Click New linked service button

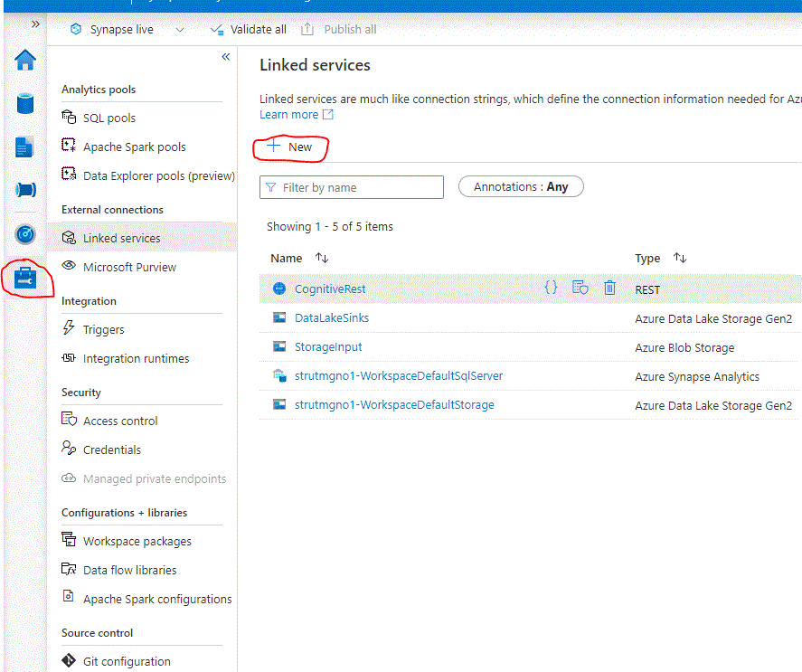point(290,147)
